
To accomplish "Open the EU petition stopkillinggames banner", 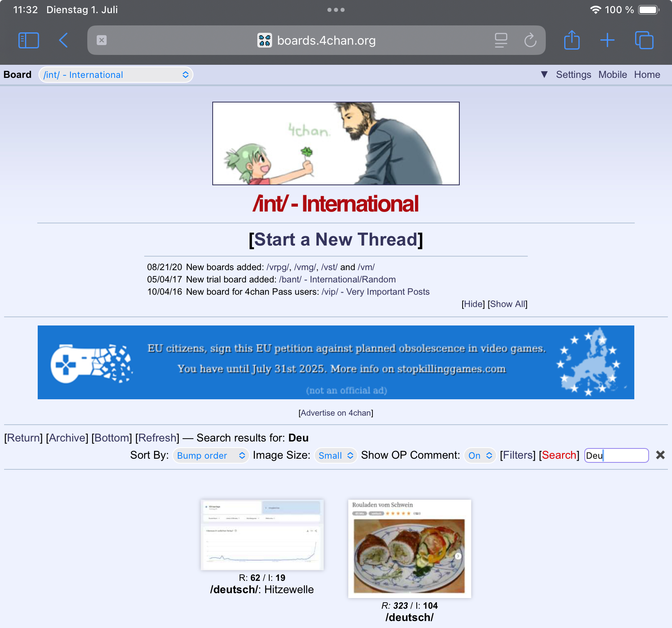I will (x=336, y=362).
